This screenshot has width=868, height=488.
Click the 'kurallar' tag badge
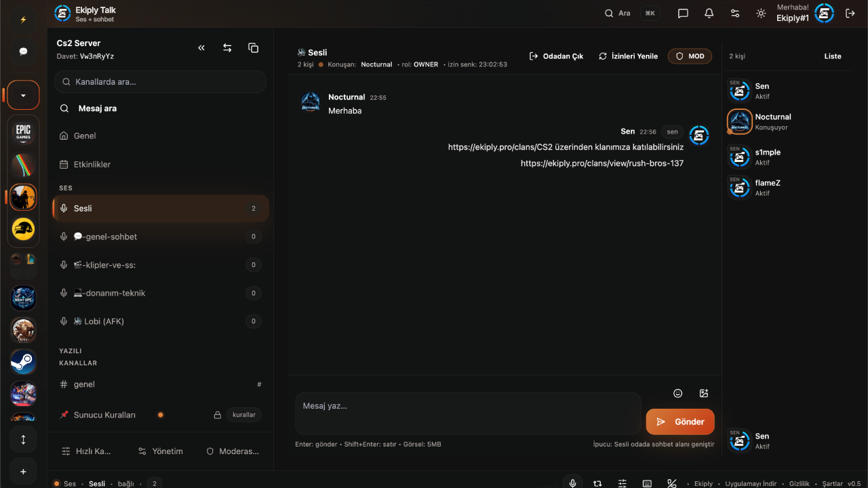[x=244, y=415]
